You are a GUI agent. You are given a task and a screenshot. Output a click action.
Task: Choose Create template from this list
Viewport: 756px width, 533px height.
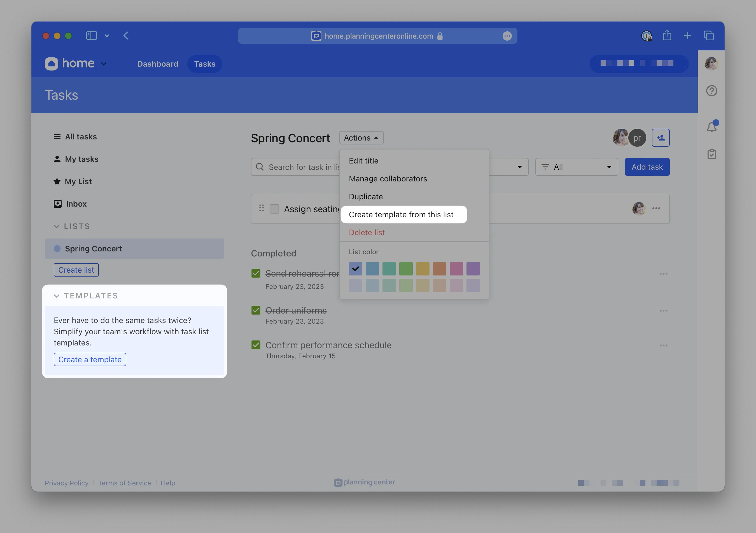tap(401, 215)
